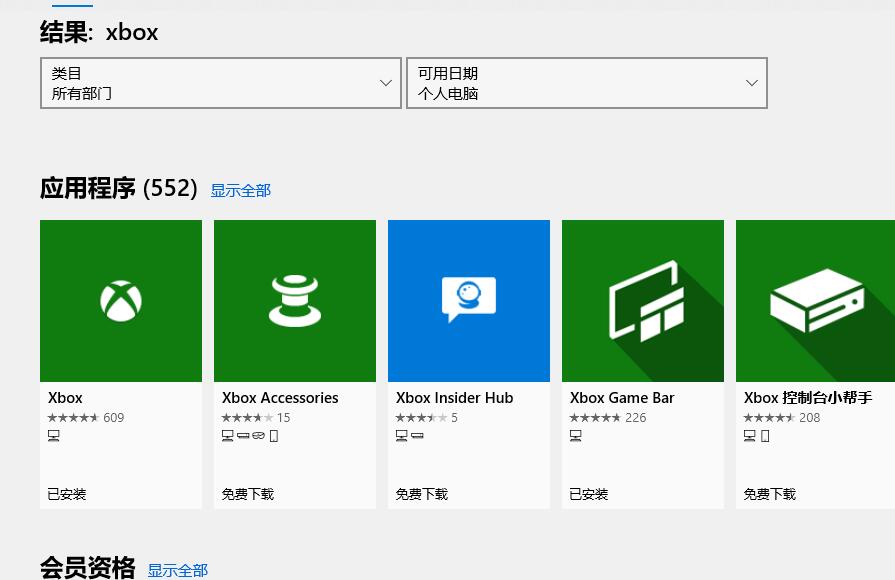Viewport: 895px width, 580px height.
Task: Click the phone icon under Xbox 控制台小帮手
Action: click(x=765, y=435)
